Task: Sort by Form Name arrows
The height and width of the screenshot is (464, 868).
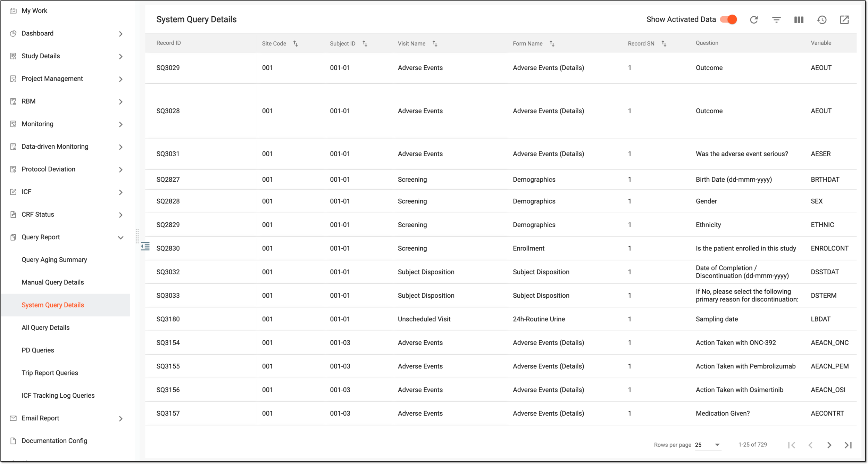Action: click(x=552, y=43)
